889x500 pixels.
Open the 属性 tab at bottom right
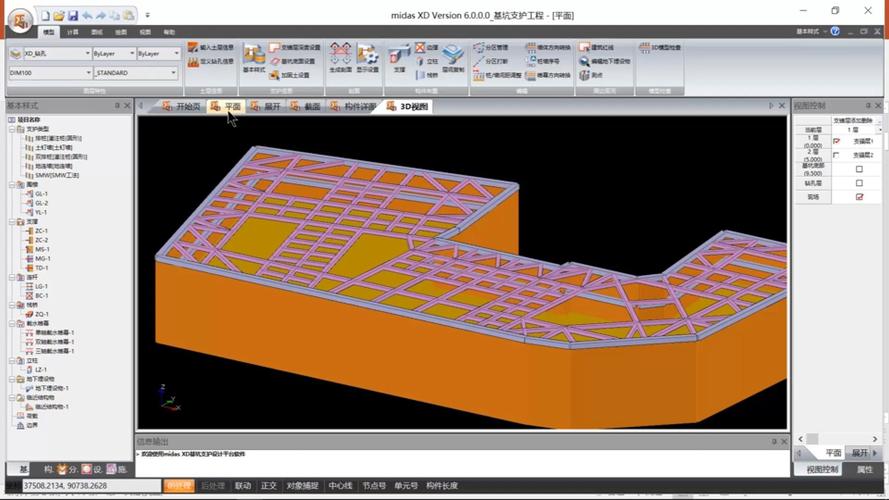(865, 469)
